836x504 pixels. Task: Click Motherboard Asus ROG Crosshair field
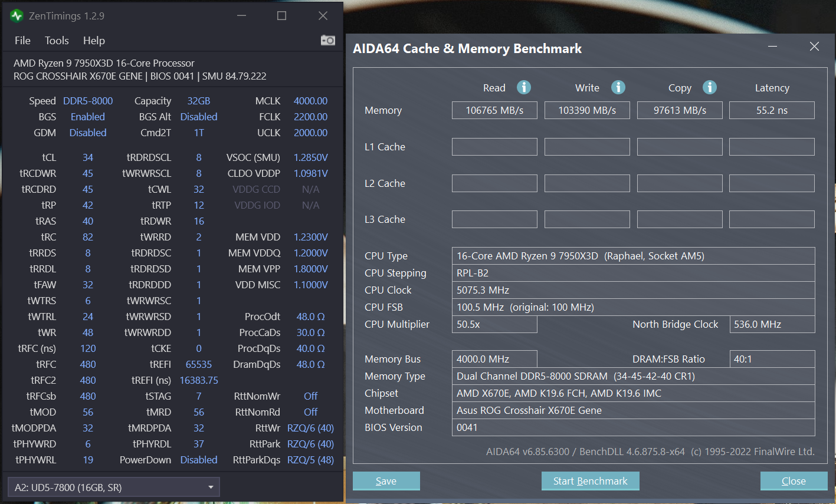[x=633, y=410]
